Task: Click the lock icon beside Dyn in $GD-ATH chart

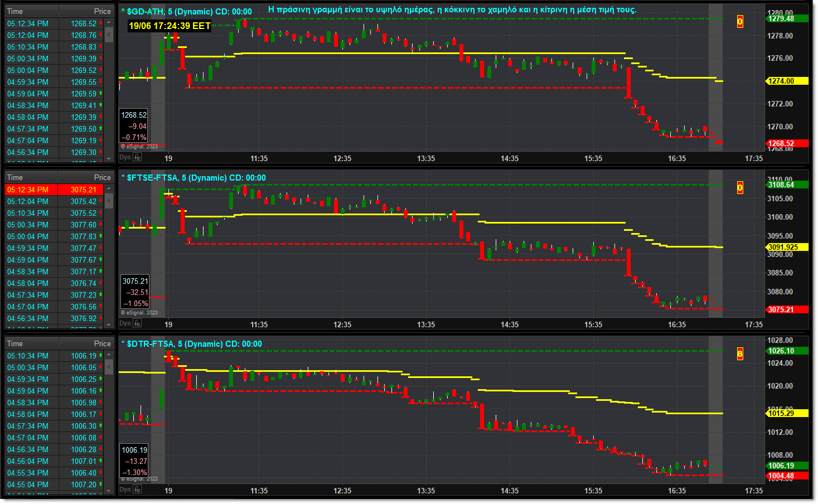Action: 138,157
